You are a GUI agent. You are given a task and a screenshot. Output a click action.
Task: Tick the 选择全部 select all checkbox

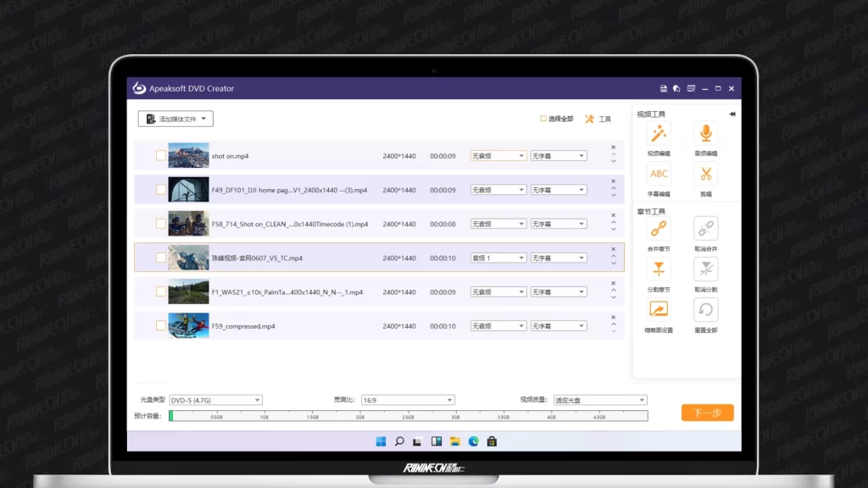point(543,119)
